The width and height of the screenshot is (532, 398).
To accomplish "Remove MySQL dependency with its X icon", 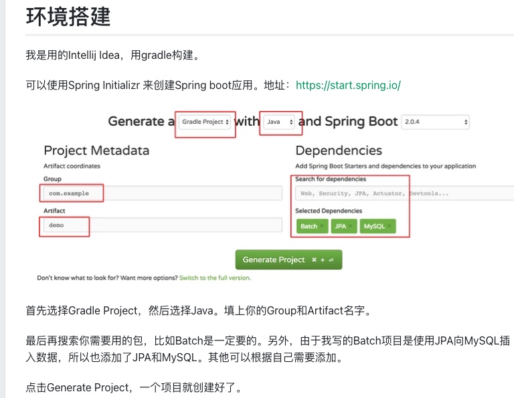I will pyautogui.click(x=389, y=227).
